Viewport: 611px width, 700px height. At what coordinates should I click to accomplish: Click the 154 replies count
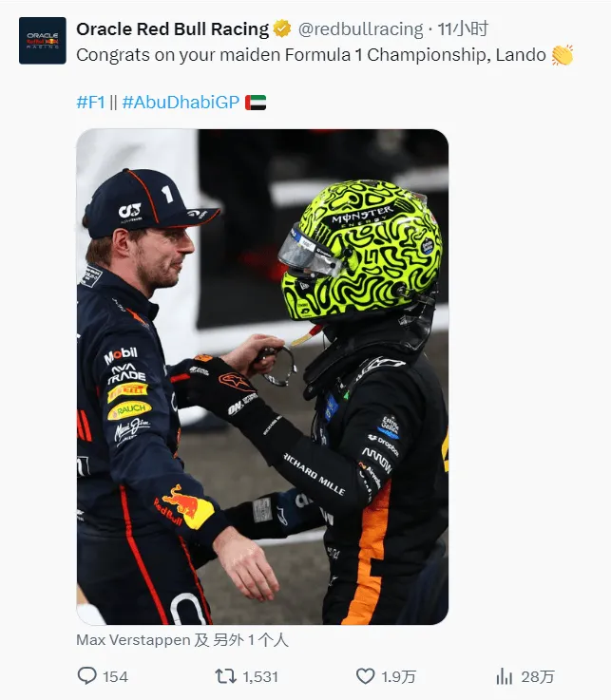click(x=115, y=677)
